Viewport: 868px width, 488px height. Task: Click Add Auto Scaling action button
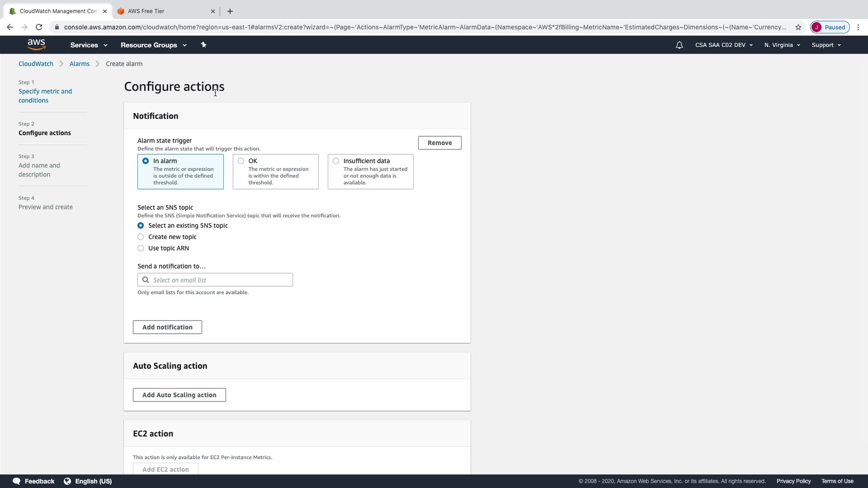pos(179,395)
